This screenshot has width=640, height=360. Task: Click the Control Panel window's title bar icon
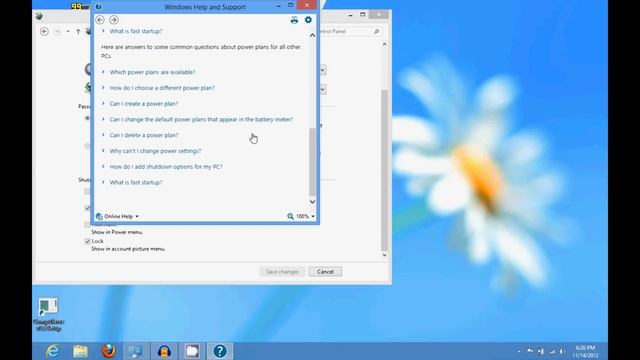[39, 16]
